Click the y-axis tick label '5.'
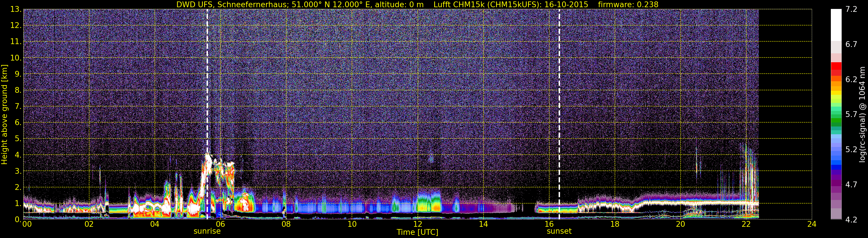 (x=18, y=139)
